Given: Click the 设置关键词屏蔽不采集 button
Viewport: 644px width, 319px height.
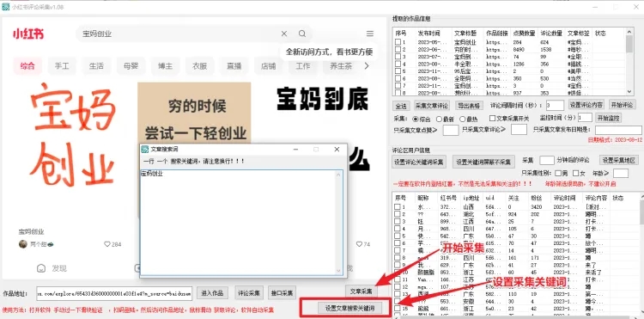Looking at the screenshot, I should click(x=483, y=162).
